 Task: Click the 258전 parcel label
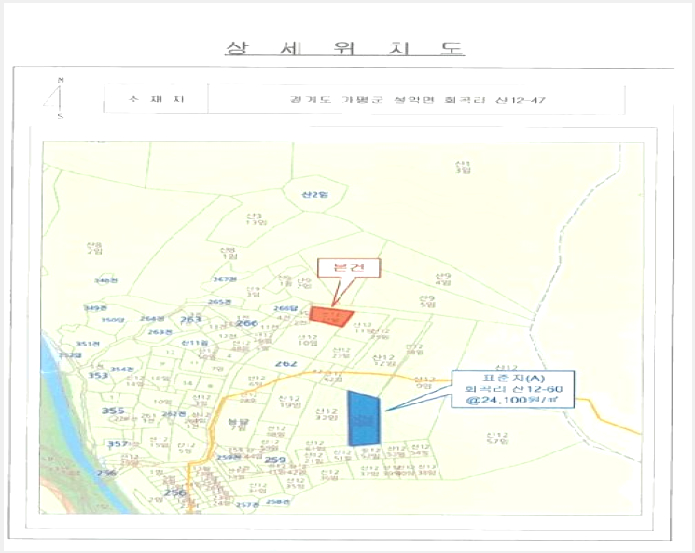[x=278, y=502]
